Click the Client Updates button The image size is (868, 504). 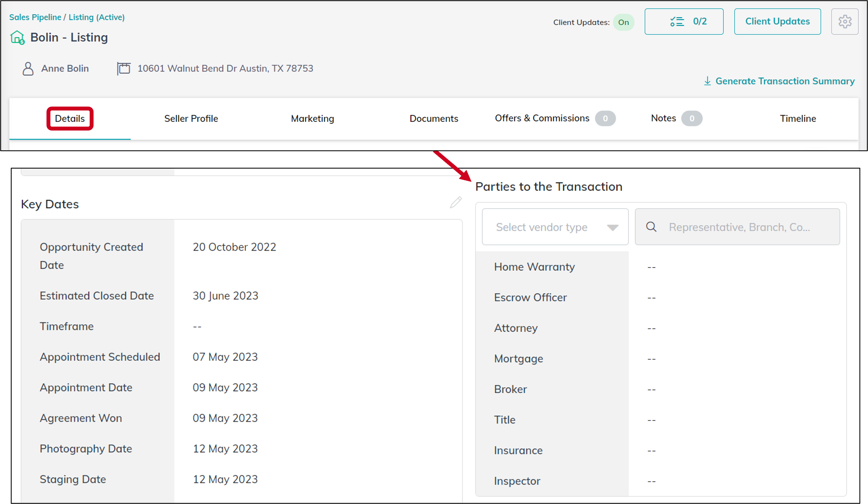(777, 22)
